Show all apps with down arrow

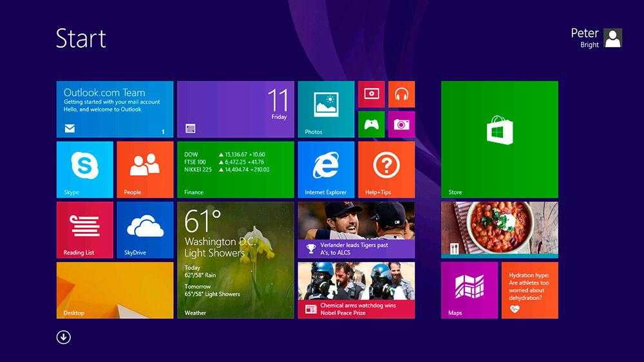[x=63, y=337]
